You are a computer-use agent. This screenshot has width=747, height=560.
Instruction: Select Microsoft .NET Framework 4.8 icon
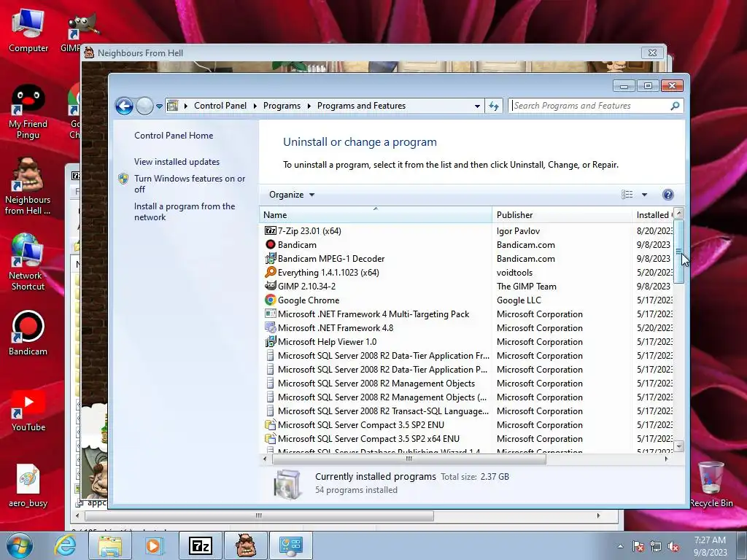point(270,328)
